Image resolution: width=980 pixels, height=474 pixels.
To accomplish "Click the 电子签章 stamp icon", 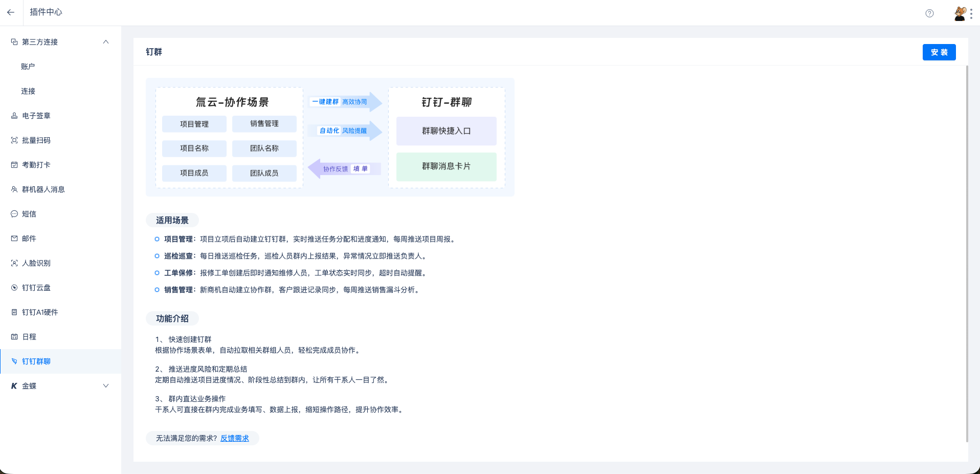I will (x=14, y=116).
